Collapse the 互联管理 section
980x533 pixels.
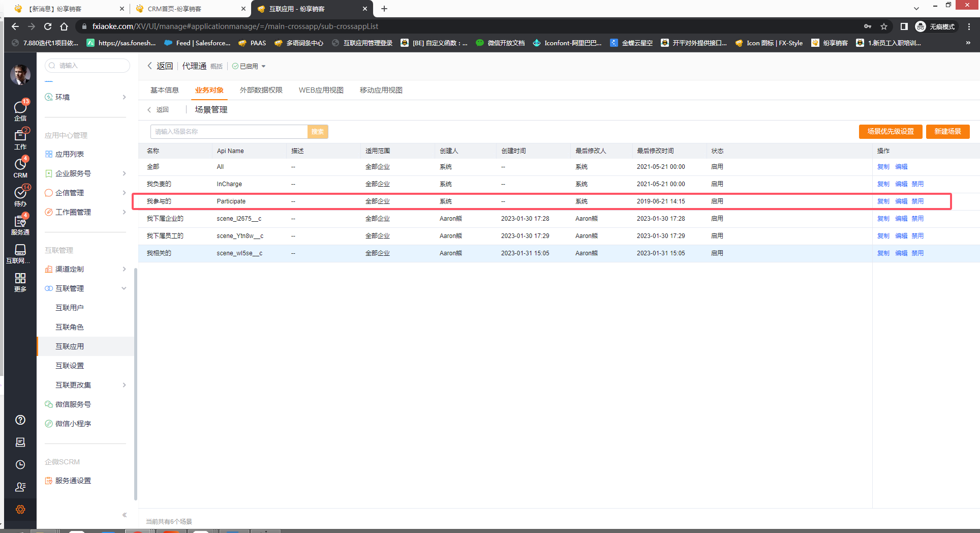pyautogui.click(x=124, y=288)
